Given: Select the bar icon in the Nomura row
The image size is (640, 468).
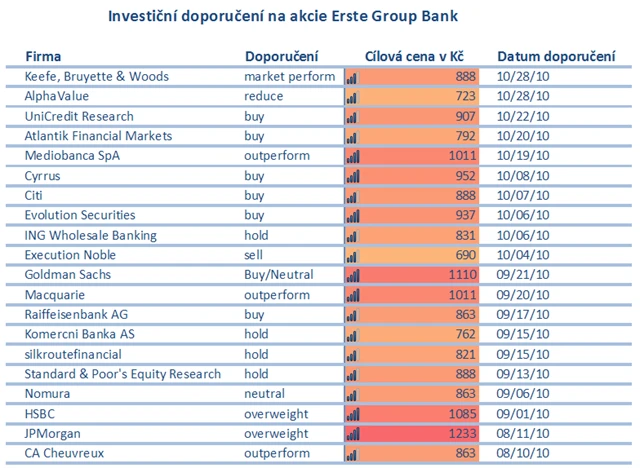Looking at the screenshot, I should [x=351, y=394].
